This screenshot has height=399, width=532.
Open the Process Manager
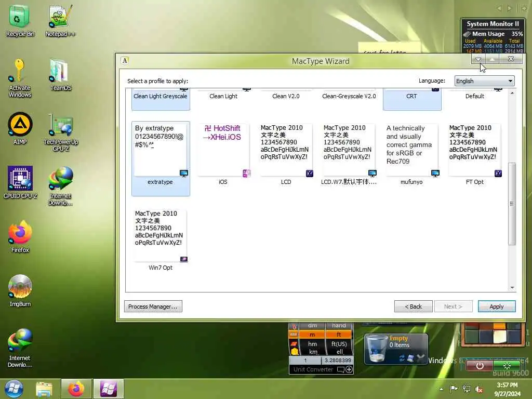point(153,307)
